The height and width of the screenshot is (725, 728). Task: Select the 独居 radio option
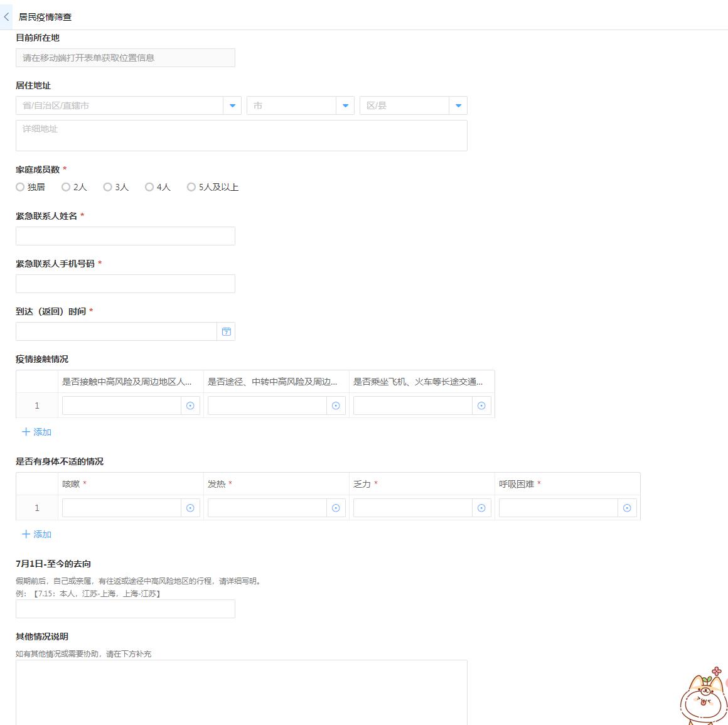(19, 186)
